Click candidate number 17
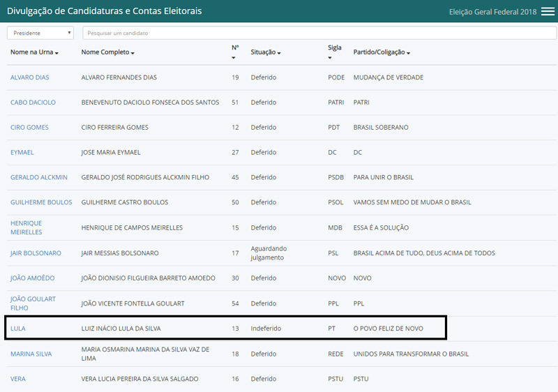This screenshot has height=392, width=558. point(235,253)
